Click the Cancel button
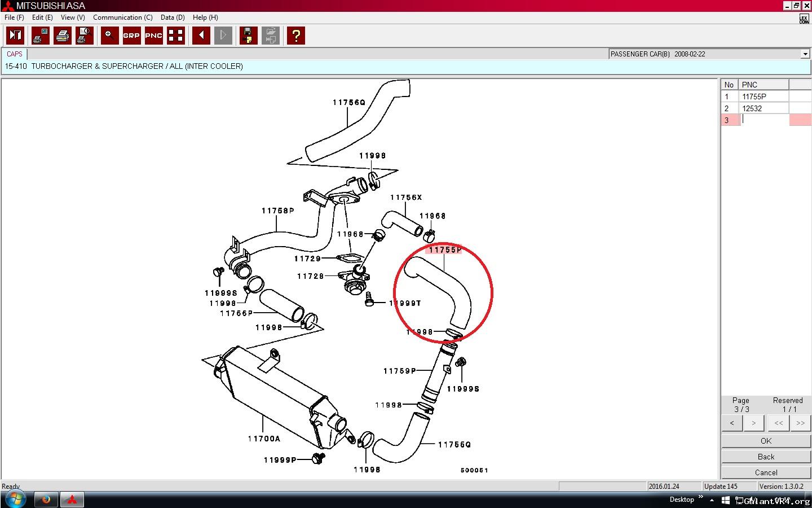 point(766,472)
